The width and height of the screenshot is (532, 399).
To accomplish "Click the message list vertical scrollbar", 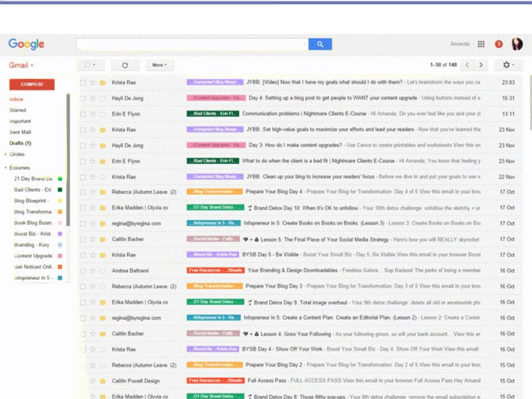I will (x=530, y=102).
